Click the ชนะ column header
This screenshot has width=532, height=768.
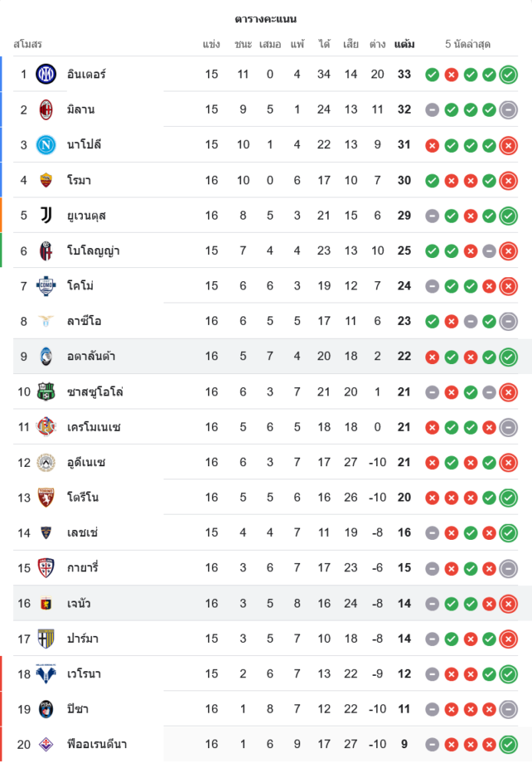243,45
